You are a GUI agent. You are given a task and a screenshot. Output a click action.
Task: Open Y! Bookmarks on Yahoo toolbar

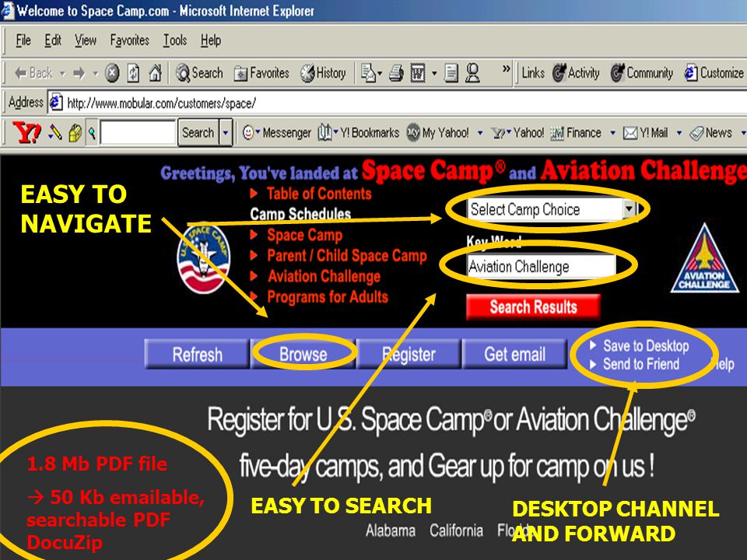point(359,132)
